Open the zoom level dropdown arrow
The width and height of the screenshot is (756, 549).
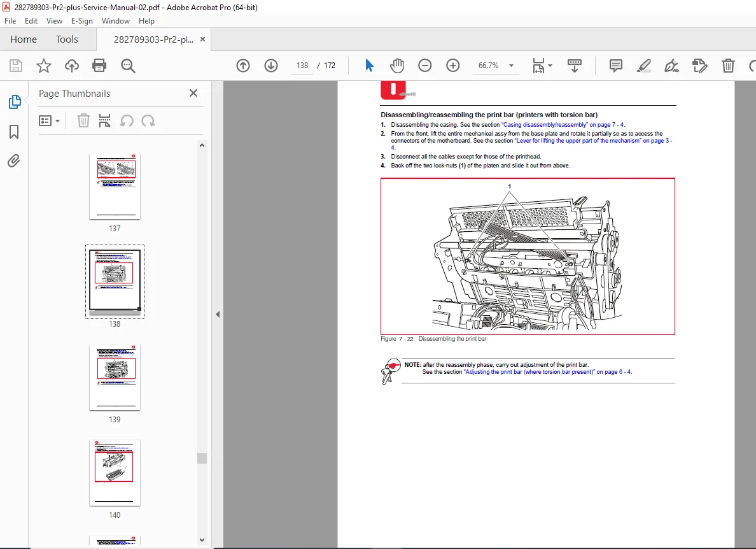point(511,66)
